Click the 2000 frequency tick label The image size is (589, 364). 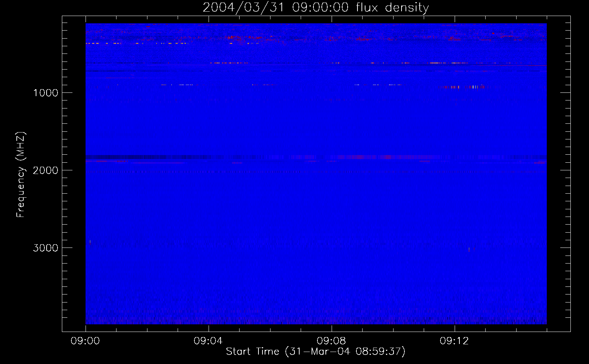(46, 170)
